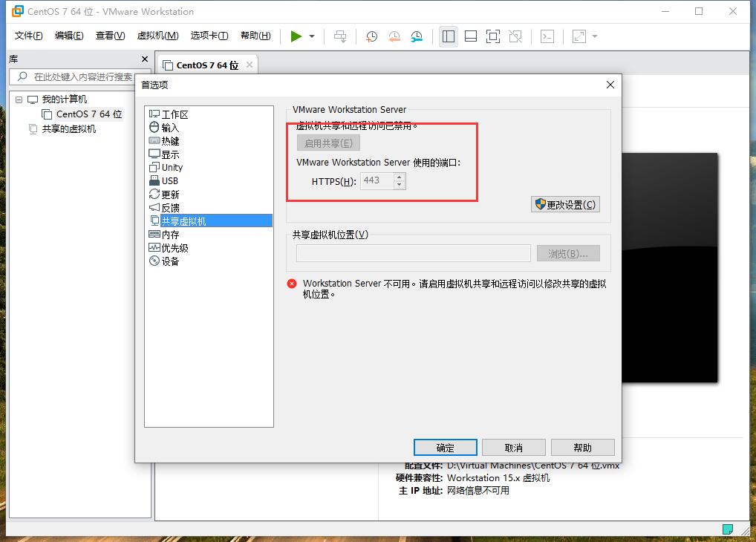Click the 启用共享(E) button
This screenshot has width=756, height=542.
(x=328, y=143)
